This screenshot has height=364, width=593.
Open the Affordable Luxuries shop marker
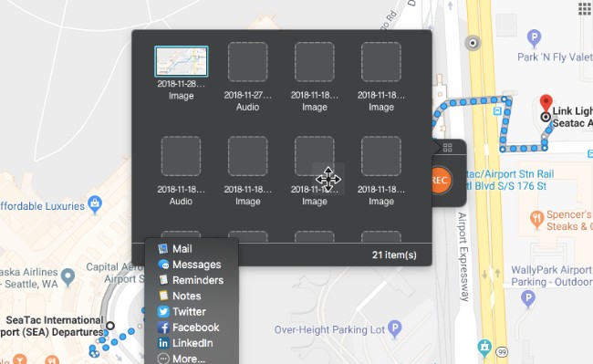coord(95,204)
